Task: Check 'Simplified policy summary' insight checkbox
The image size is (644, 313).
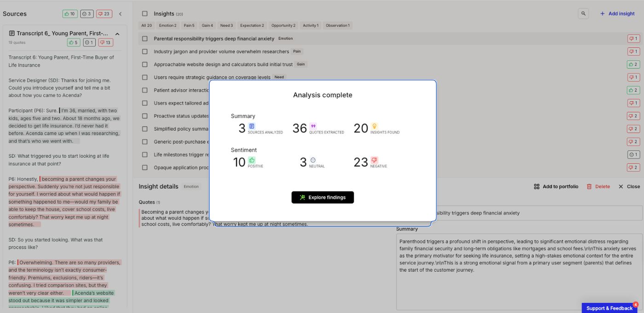Action: click(x=145, y=129)
